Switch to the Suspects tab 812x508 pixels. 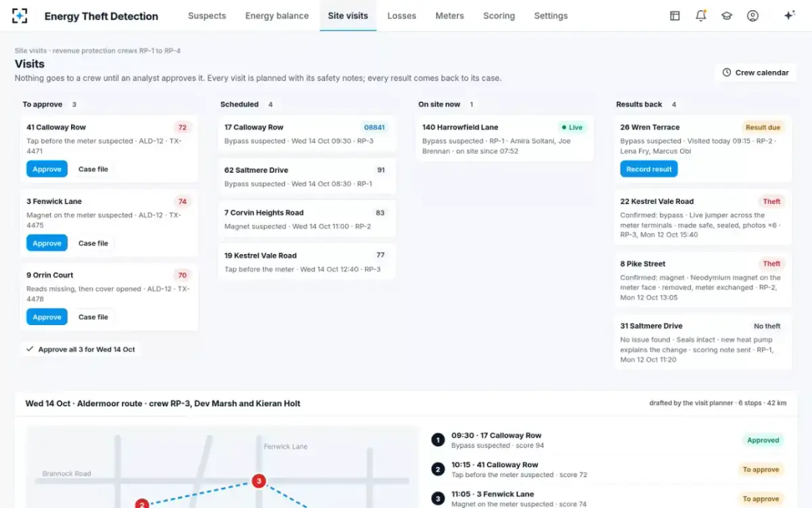207,16
